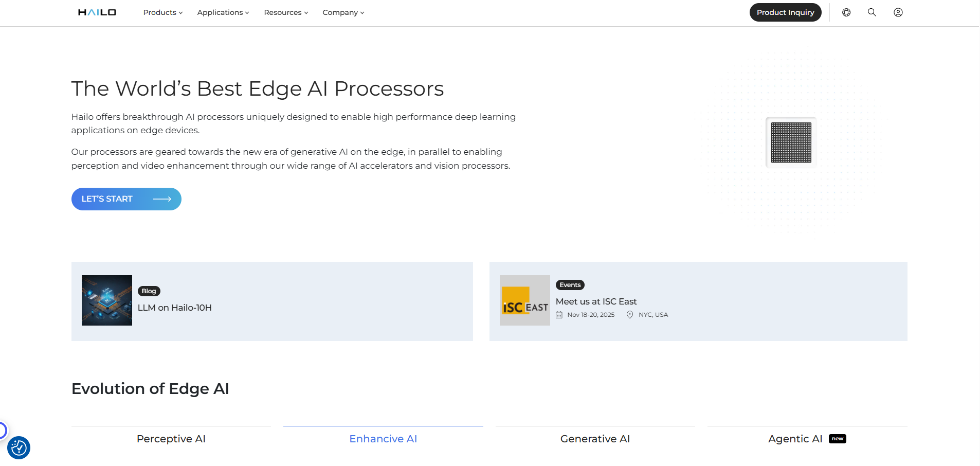Click the Product Inquiry button

click(785, 12)
